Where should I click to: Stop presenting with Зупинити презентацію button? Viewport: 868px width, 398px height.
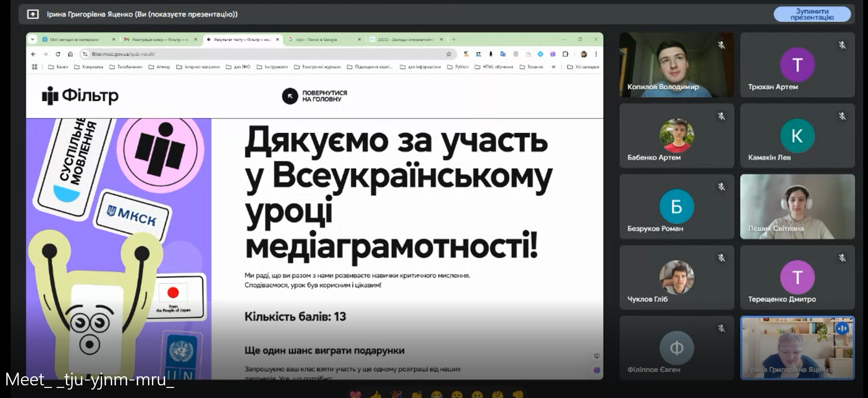[x=812, y=14]
